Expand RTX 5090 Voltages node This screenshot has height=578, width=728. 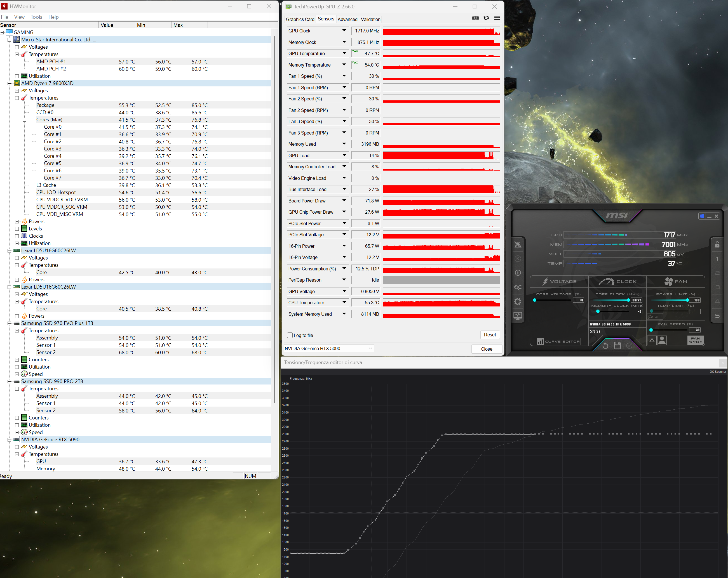coord(17,447)
